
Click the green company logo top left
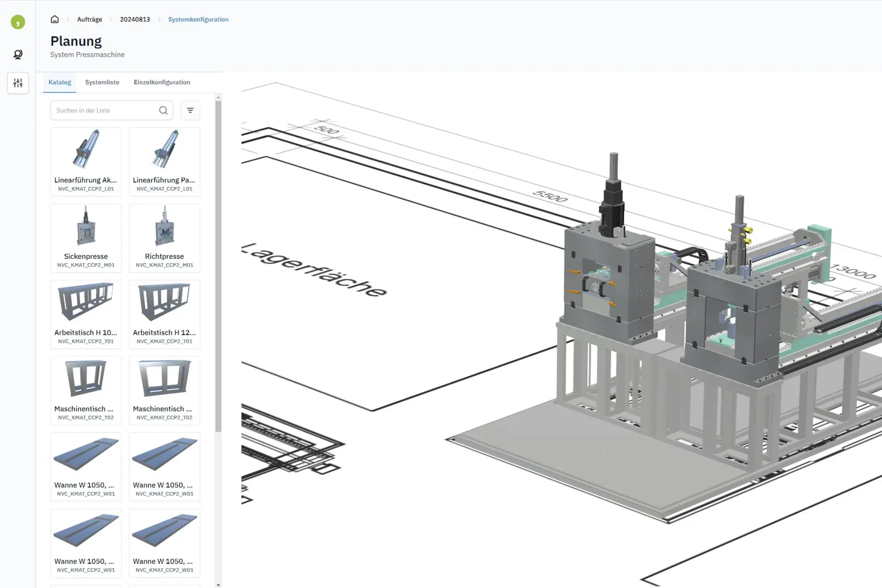click(x=17, y=22)
